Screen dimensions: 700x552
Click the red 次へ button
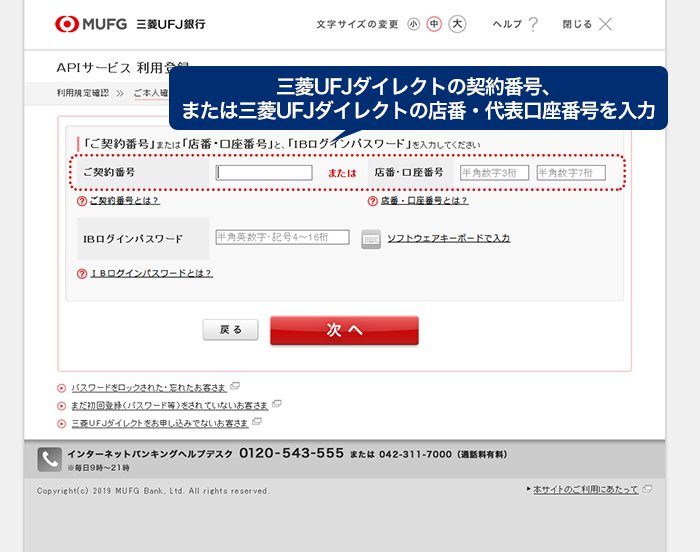344,330
